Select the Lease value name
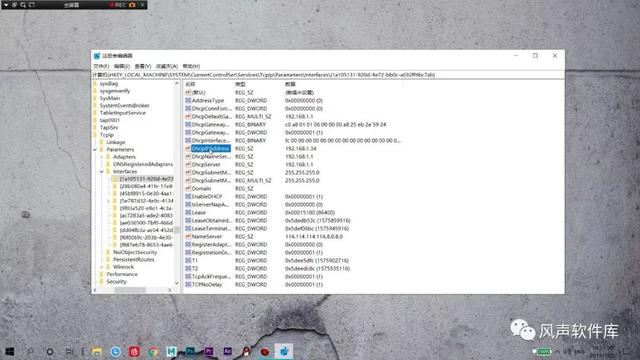The height and width of the screenshot is (360, 640). [x=199, y=212]
